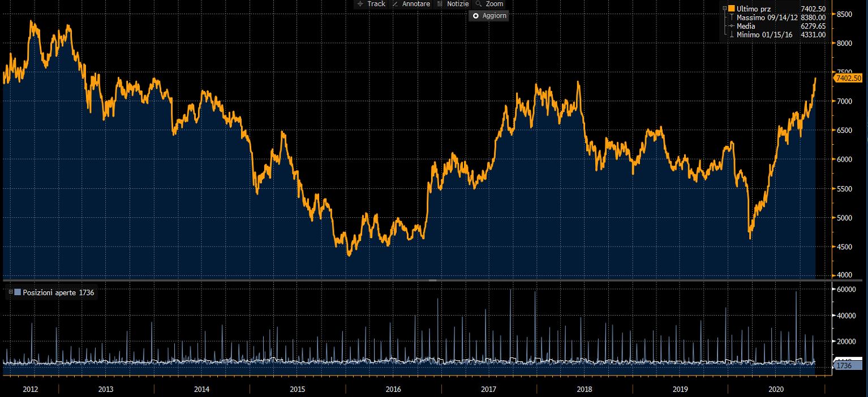Click the 2016 label on the time axis
Viewport: 868px width, 397px height.
393,390
